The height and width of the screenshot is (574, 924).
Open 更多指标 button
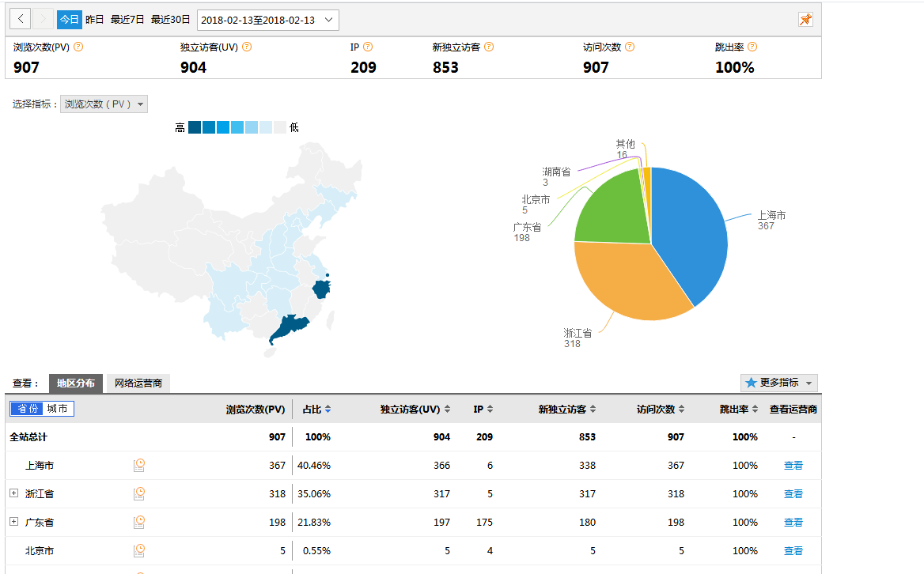(x=778, y=383)
